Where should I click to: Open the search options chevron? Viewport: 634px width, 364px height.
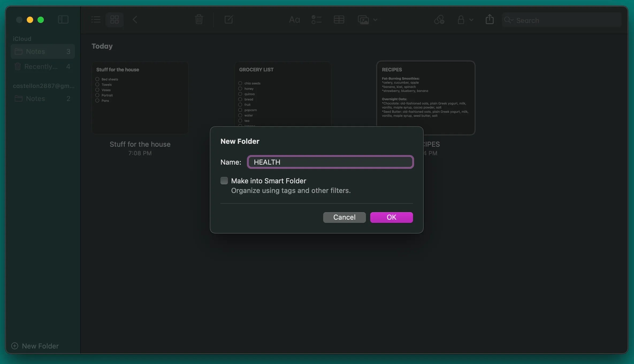[513, 20]
